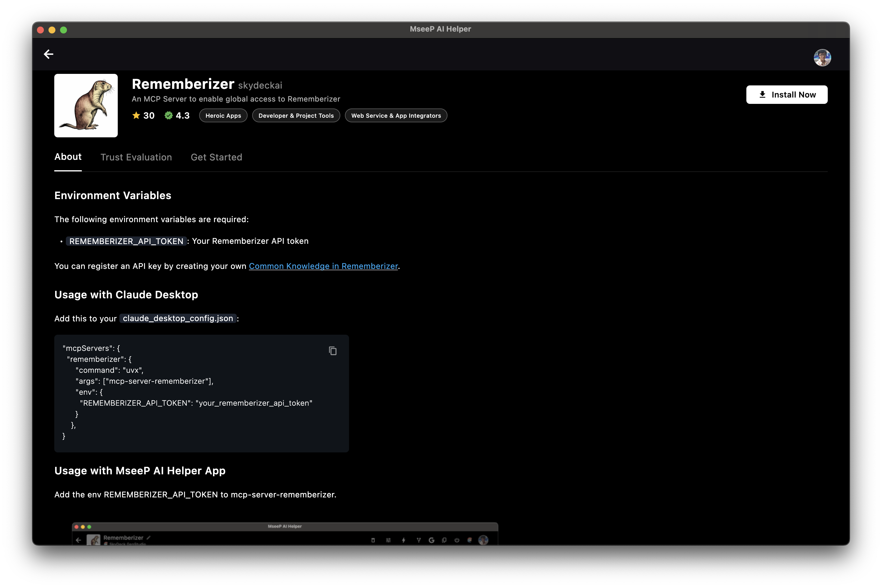Close the MseeP AI Helper window
This screenshot has height=588, width=882.
[41, 30]
